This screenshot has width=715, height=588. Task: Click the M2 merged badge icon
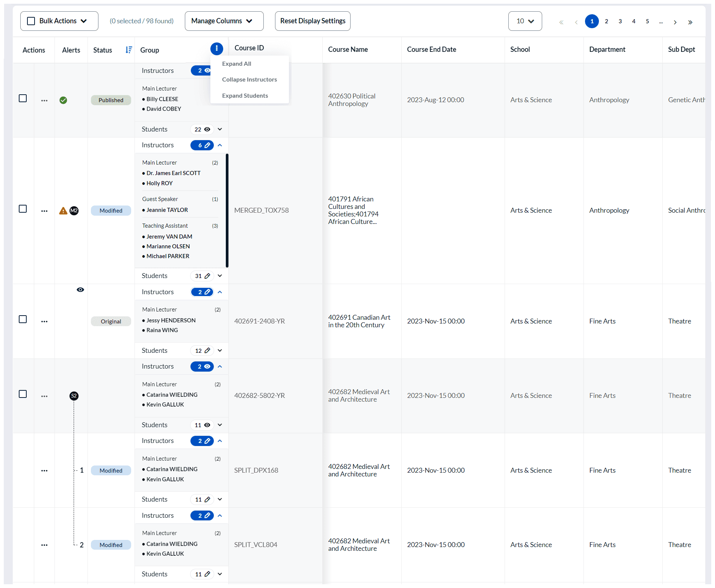click(74, 211)
